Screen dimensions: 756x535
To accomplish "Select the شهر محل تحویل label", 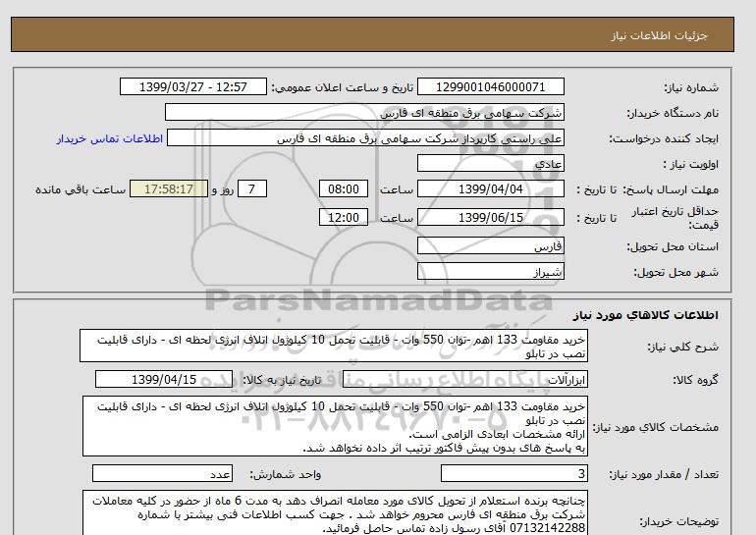I will pos(675,272).
